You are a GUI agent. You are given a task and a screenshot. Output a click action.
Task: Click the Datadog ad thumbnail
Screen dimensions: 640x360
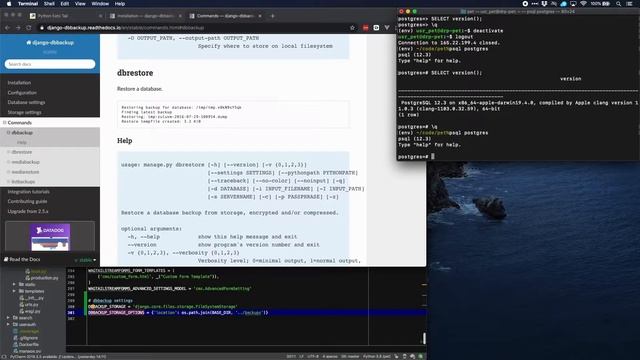click(50, 237)
